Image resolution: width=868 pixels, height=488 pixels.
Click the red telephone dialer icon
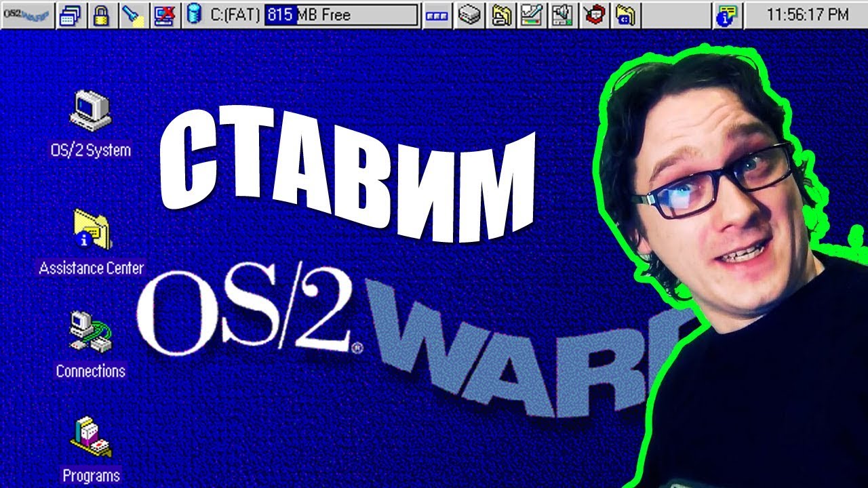[595, 15]
